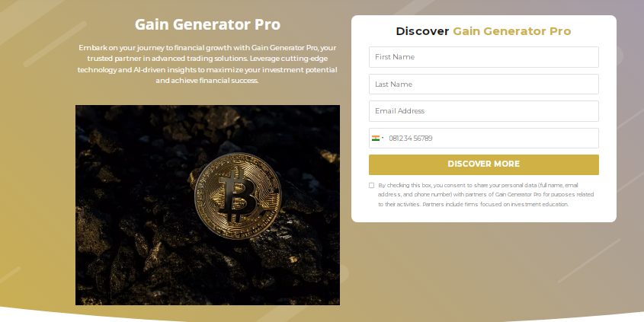
Task: Click the intro paragraph about financial growth
Action: pos(207,64)
